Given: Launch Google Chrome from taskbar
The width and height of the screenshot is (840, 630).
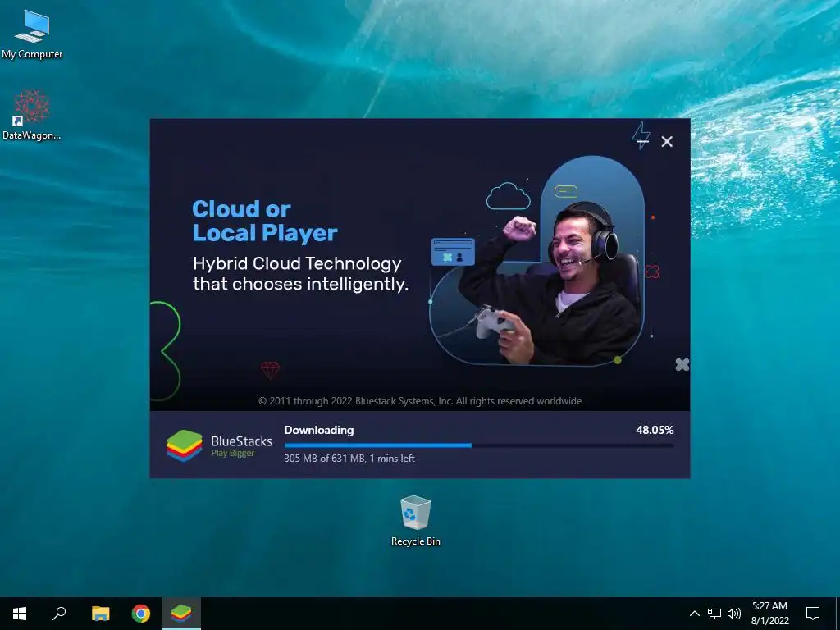Looking at the screenshot, I should pyautogui.click(x=141, y=614).
